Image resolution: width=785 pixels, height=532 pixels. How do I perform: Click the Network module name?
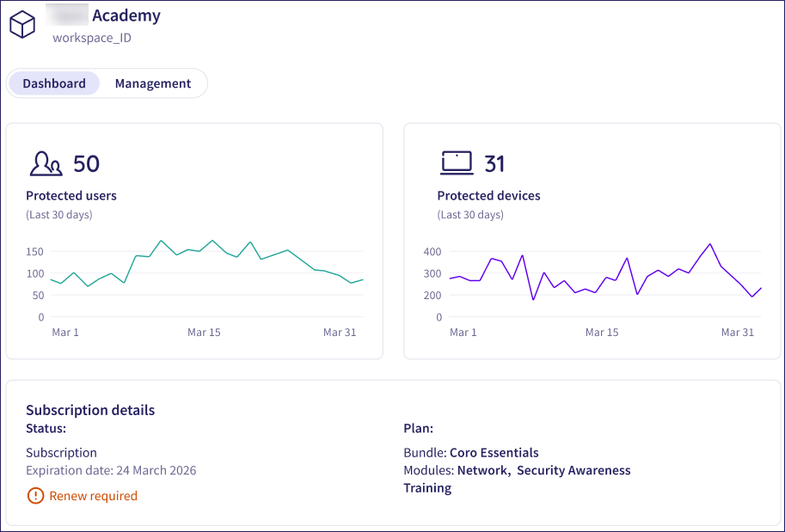click(483, 470)
